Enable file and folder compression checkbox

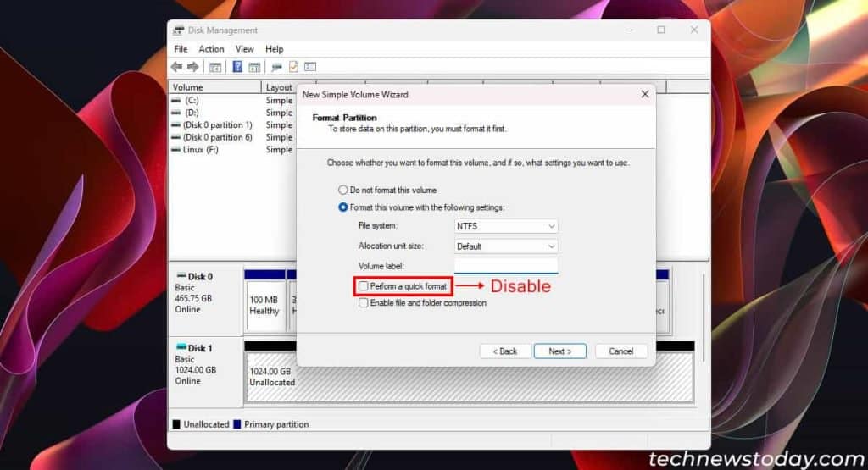(x=363, y=303)
